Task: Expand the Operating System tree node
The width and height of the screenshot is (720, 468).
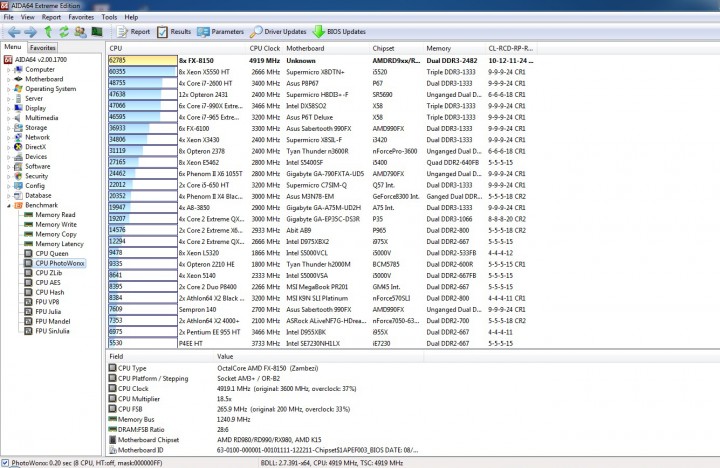Action: pos(8,89)
